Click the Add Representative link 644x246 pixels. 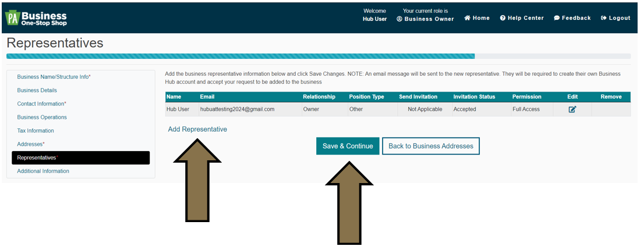(197, 129)
